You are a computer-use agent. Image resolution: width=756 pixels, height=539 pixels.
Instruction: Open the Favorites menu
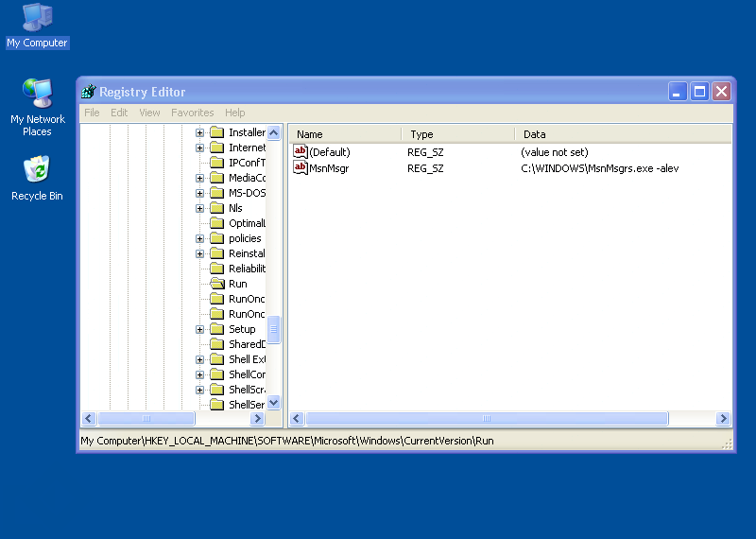[x=193, y=113]
